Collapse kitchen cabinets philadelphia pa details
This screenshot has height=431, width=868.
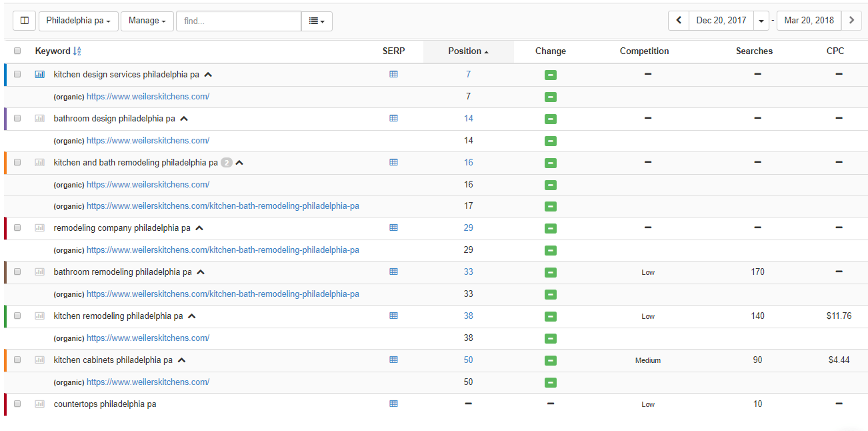point(181,360)
